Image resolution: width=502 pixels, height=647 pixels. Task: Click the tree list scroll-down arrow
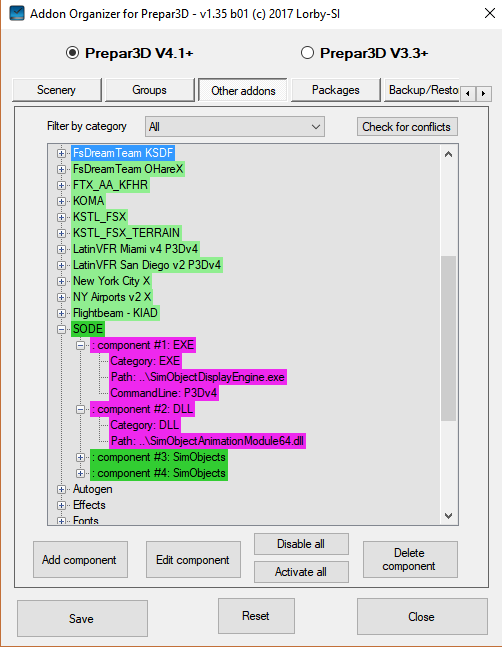448,515
